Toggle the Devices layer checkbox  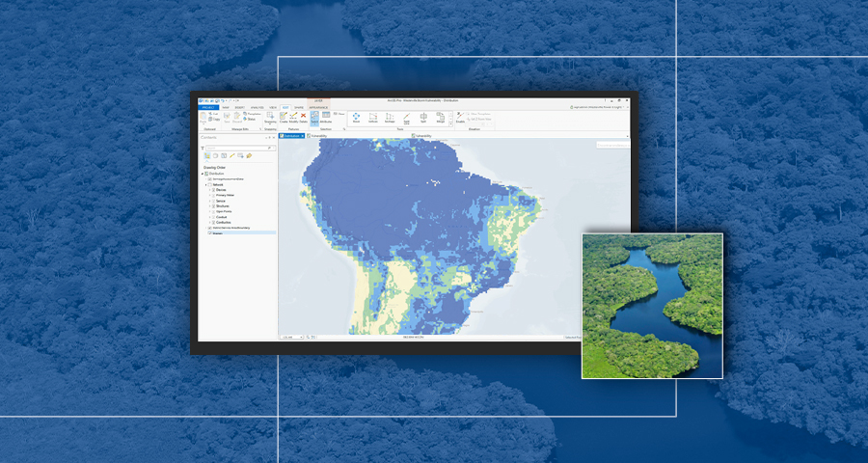(x=213, y=189)
